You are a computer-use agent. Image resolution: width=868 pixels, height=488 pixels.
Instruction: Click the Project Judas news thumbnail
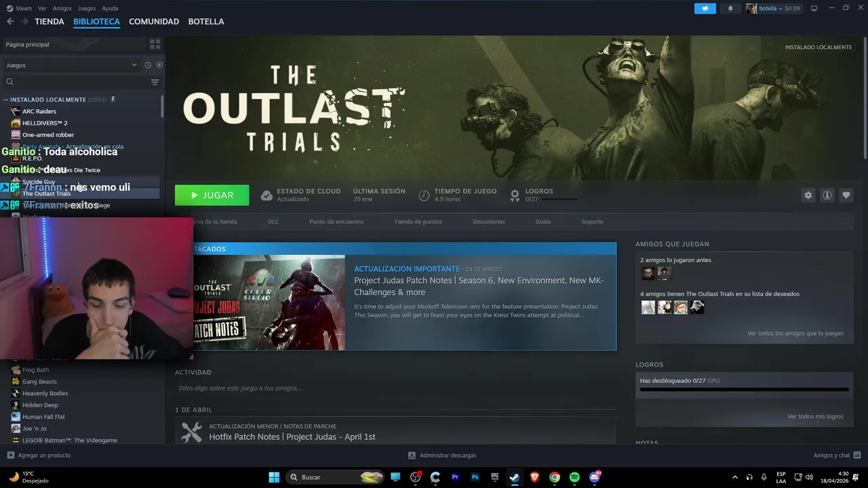[x=269, y=302]
